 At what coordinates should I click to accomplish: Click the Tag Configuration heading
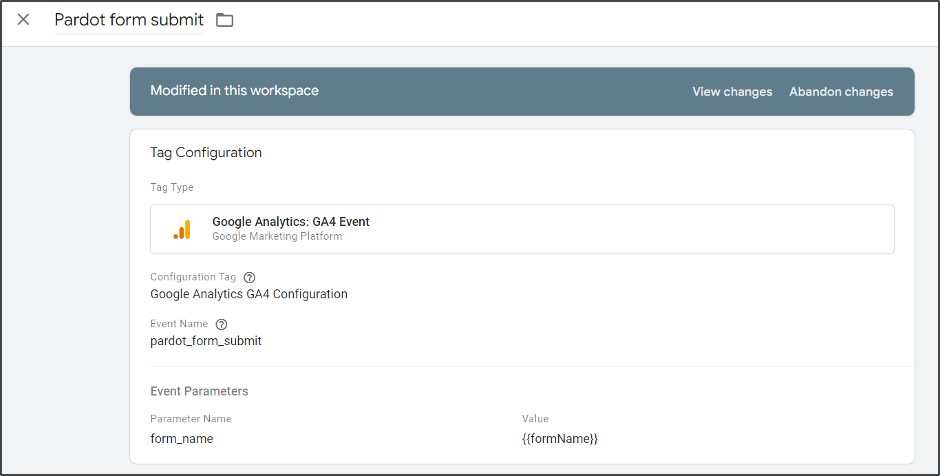click(206, 153)
